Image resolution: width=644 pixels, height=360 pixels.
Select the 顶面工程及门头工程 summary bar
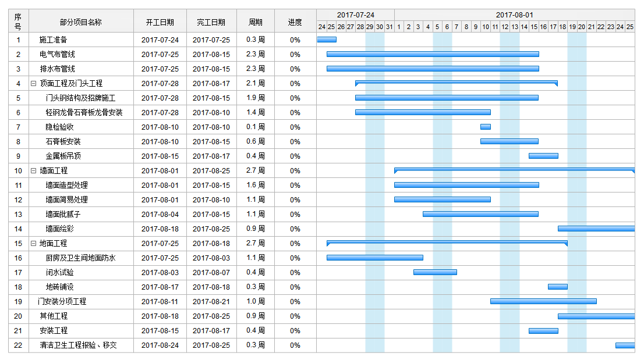point(457,83)
